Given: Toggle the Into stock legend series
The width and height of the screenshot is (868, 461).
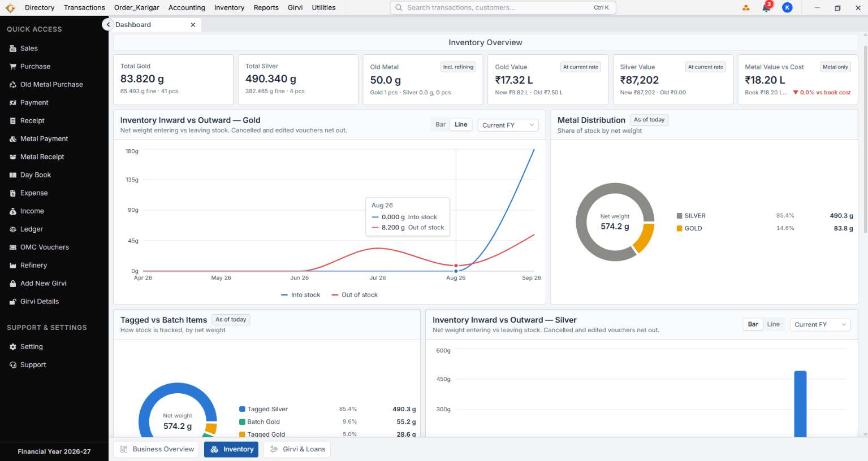Looking at the screenshot, I should 300,295.
